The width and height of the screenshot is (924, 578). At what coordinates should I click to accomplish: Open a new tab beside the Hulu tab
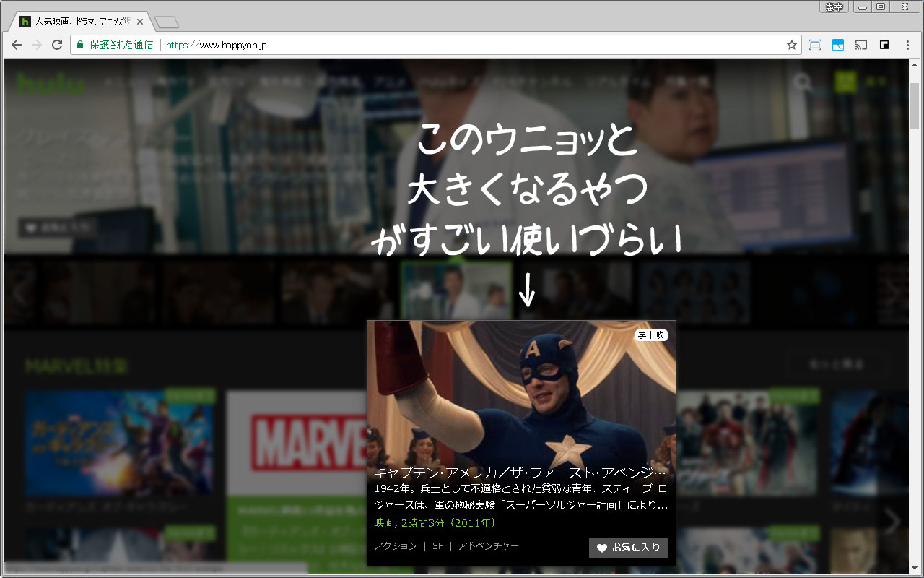[167, 22]
